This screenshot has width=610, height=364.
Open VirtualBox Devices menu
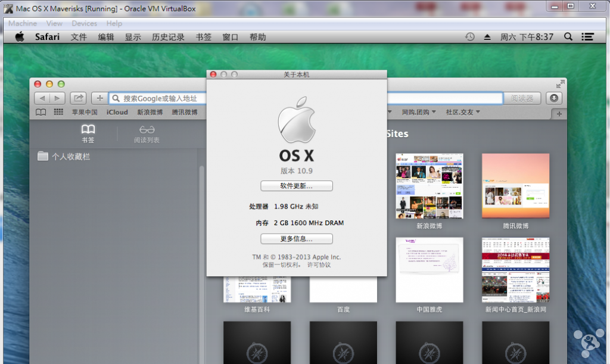point(85,23)
